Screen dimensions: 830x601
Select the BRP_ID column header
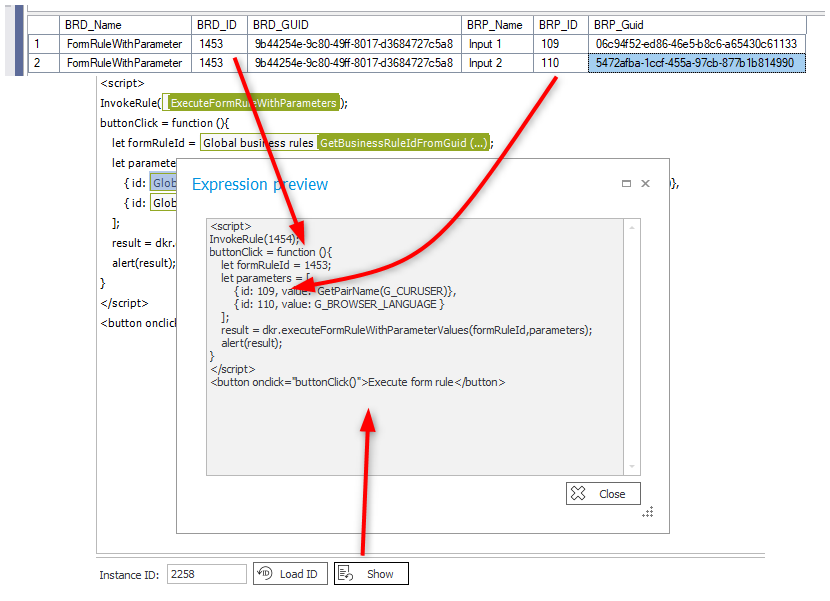pos(560,25)
